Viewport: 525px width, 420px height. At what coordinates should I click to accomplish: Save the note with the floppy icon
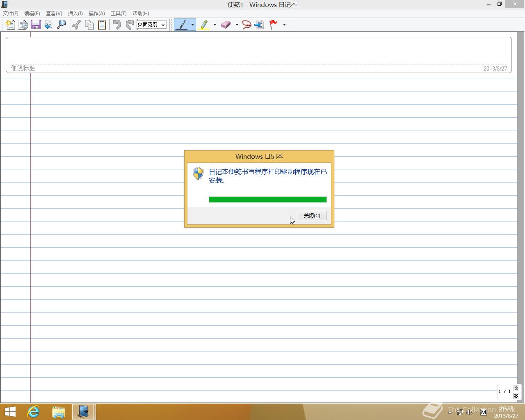(x=36, y=25)
